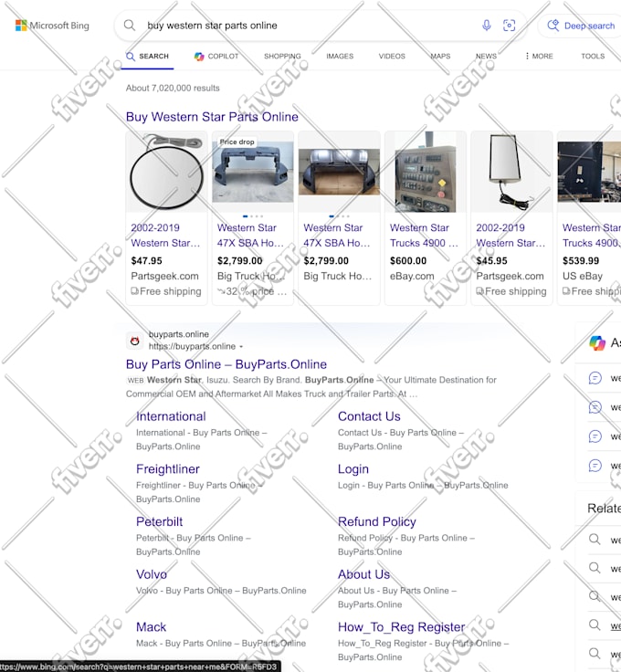Click the Microsoft Bing logo
The height and width of the screenshot is (672, 621).
(52, 26)
